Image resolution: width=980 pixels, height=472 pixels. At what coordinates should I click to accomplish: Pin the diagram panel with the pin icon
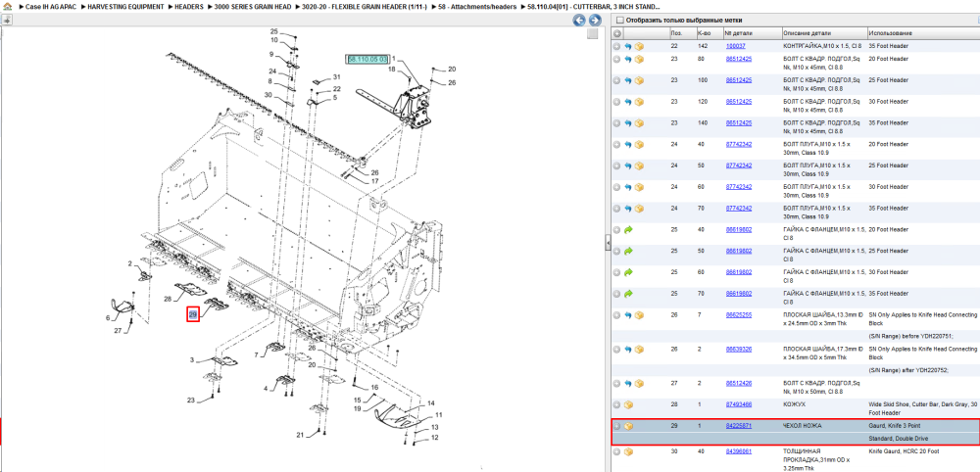[x=7, y=20]
